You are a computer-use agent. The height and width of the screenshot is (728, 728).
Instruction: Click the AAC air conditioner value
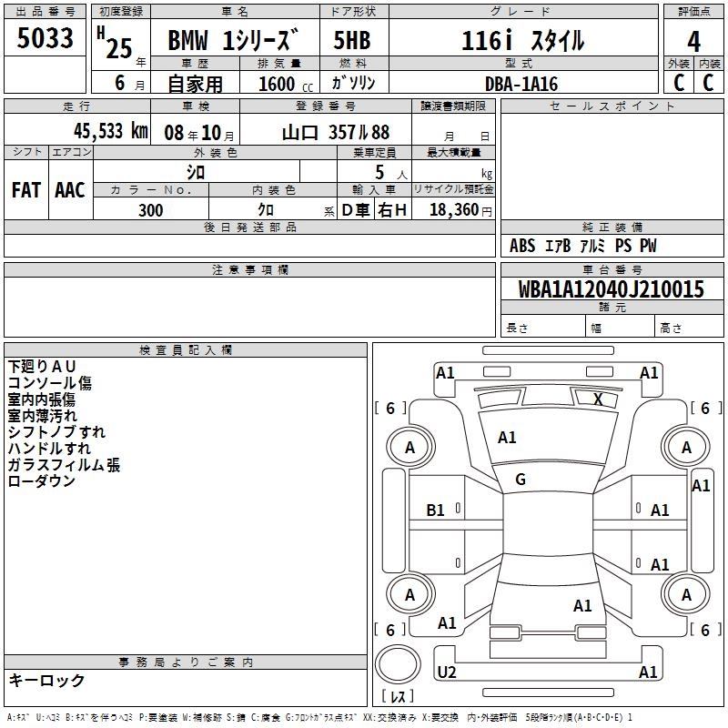pos(70,190)
